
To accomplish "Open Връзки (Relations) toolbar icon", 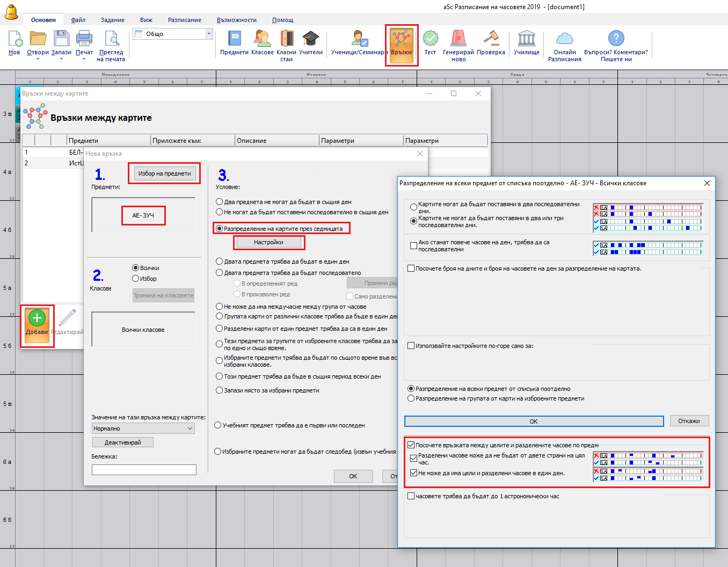I will point(401,40).
